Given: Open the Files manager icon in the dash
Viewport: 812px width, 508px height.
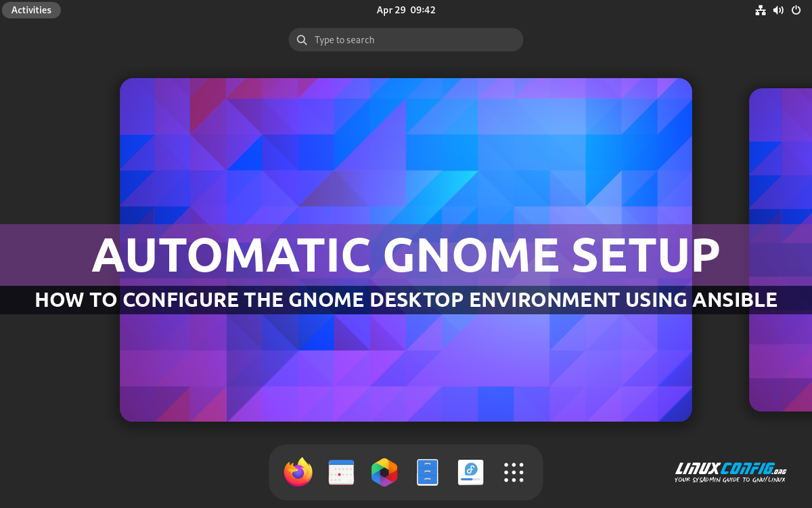Looking at the screenshot, I should [428, 472].
